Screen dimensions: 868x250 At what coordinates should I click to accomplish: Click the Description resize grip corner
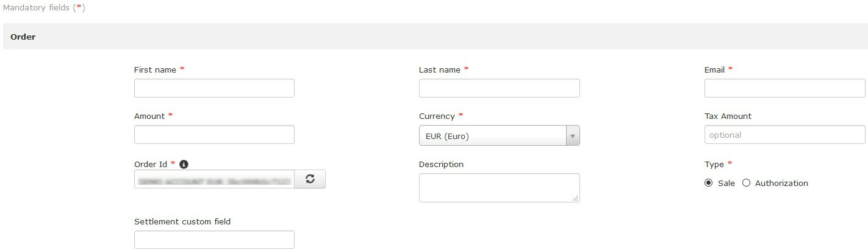576,198
